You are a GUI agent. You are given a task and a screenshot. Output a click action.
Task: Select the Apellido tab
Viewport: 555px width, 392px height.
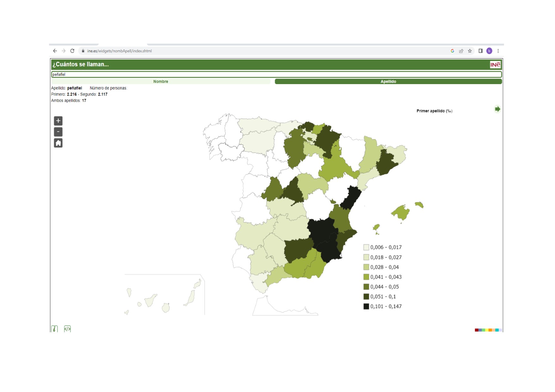[x=388, y=82]
